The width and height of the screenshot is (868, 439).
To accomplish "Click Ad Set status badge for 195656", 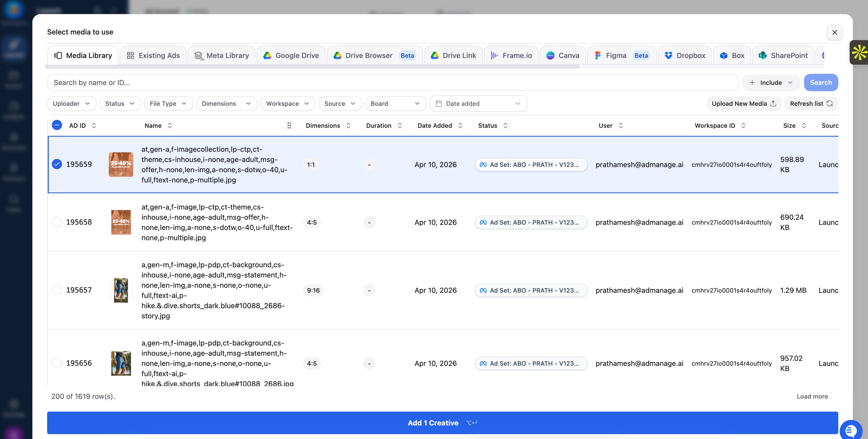I will point(531,363).
